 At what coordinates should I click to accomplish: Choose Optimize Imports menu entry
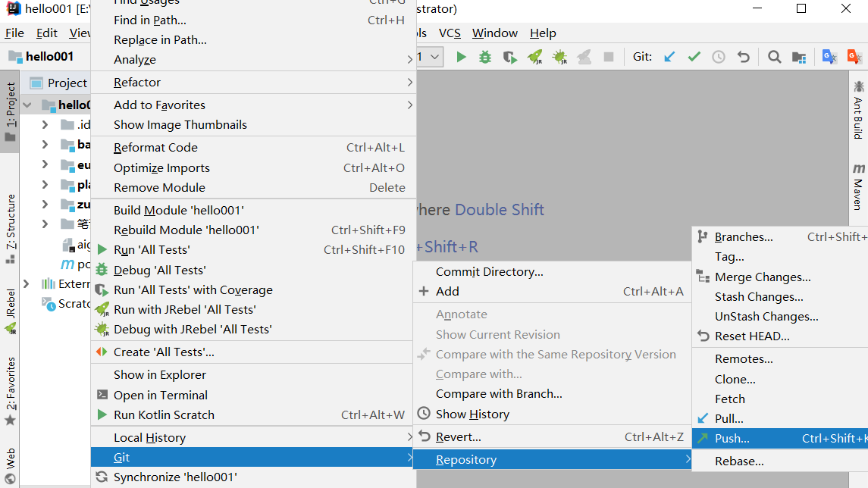point(253,167)
